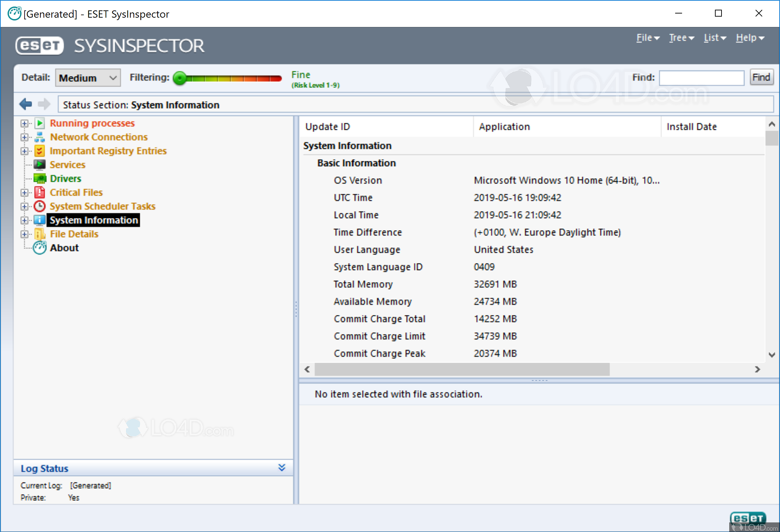
Task: Open the Network Connections section
Action: [x=40, y=137]
